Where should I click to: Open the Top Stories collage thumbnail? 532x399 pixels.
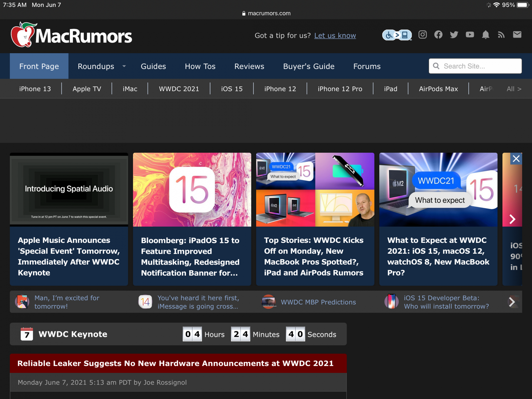click(315, 190)
